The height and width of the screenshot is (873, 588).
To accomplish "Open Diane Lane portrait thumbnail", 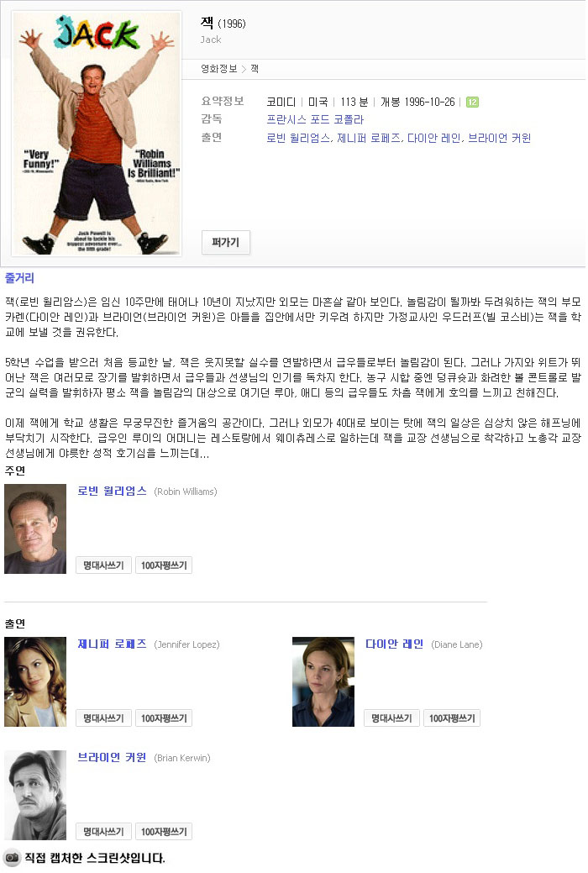I will tap(323, 682).
